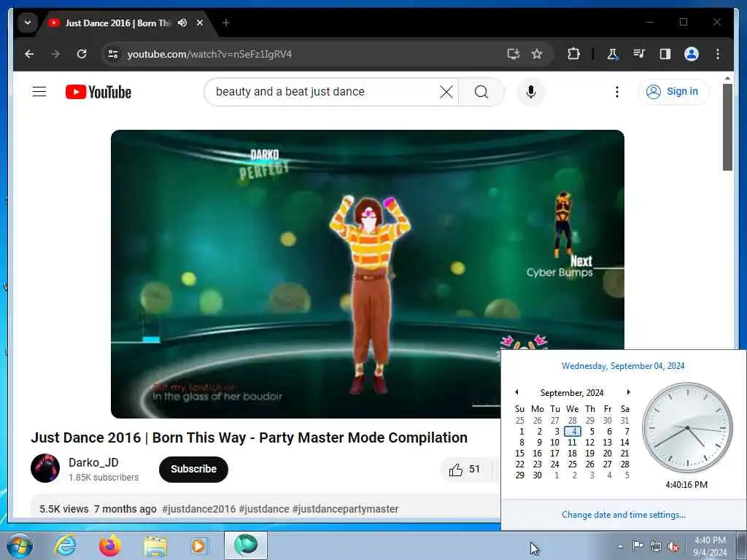This screenshot has height=560, width=747.
Task: Select September 18 in the calendar
Action: (573, 454)
